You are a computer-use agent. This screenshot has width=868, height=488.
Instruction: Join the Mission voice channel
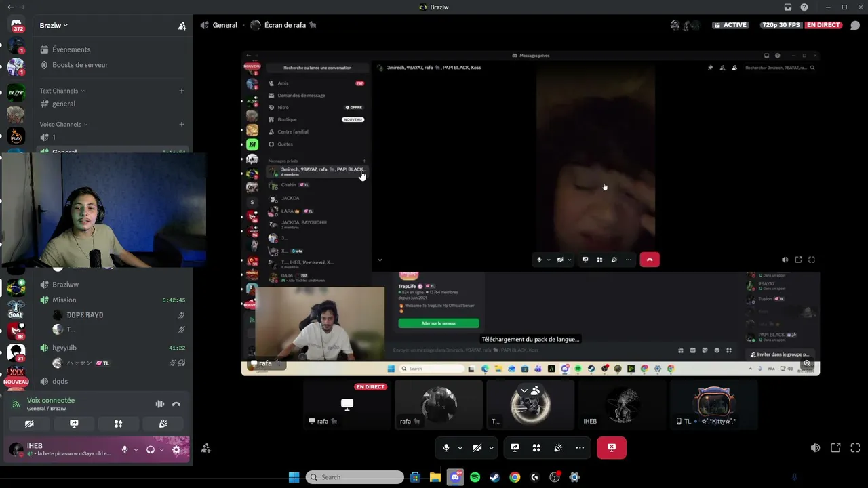113,300
